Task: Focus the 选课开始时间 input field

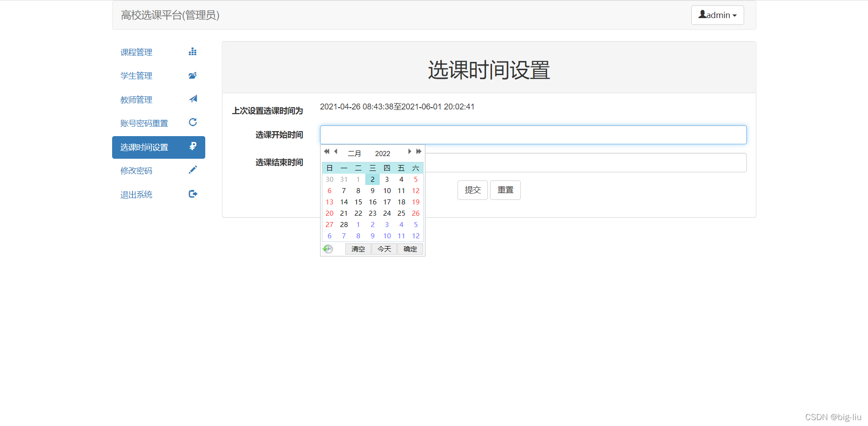Action: [533, 135]
